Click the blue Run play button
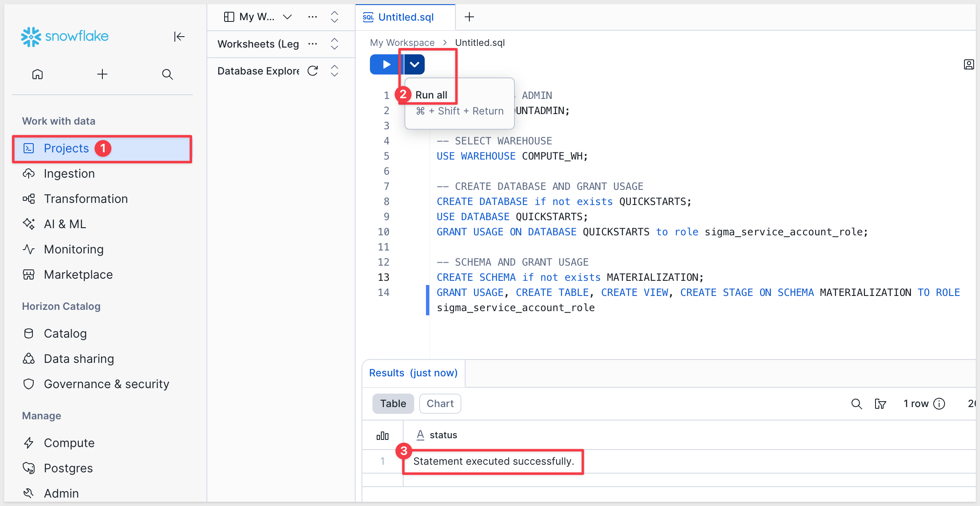980x506 pixels. 386,64
